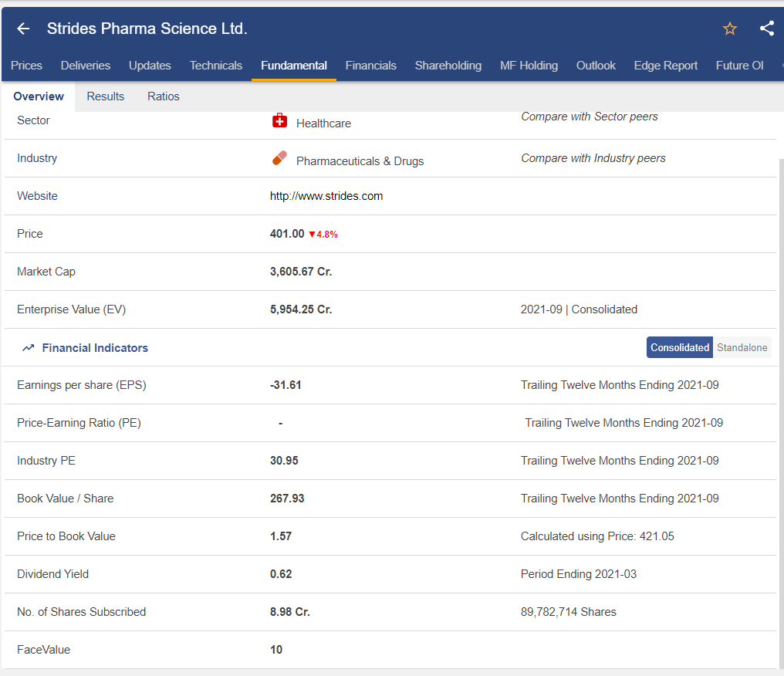The height and width of the screenshot is (676, 784).
Task: Click Compare with Industry peers link
Action: [x=593, y=158]
